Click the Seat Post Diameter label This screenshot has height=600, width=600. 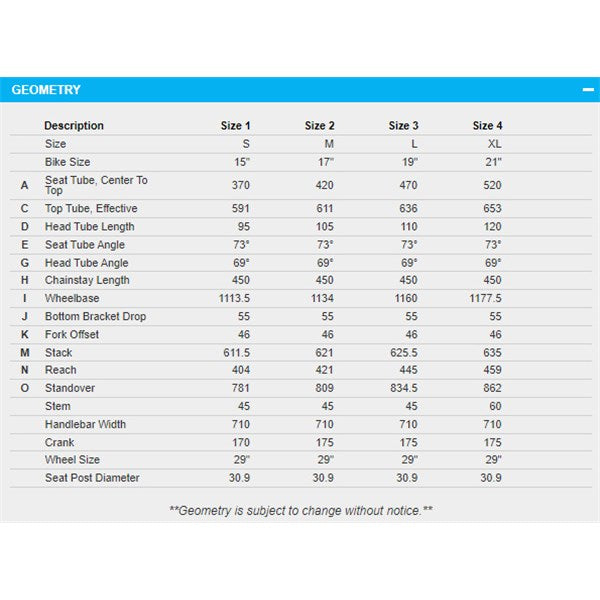tap(92, 478)
